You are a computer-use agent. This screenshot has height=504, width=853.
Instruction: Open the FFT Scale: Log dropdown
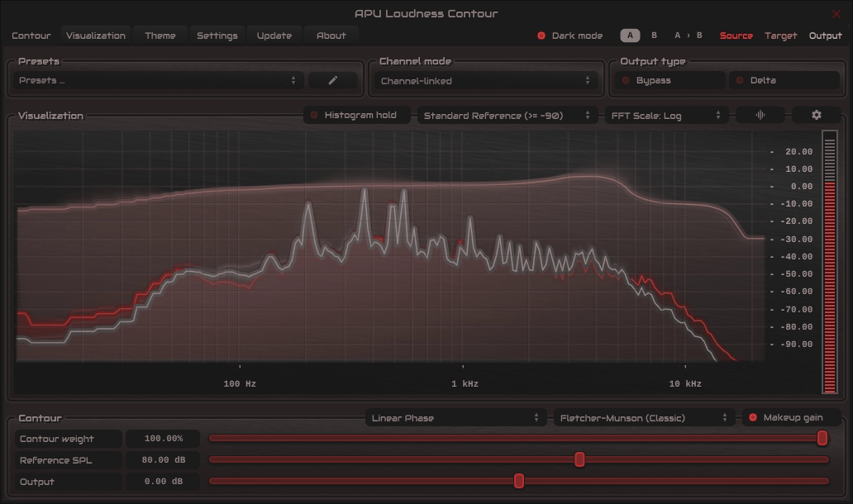(666, 116)
